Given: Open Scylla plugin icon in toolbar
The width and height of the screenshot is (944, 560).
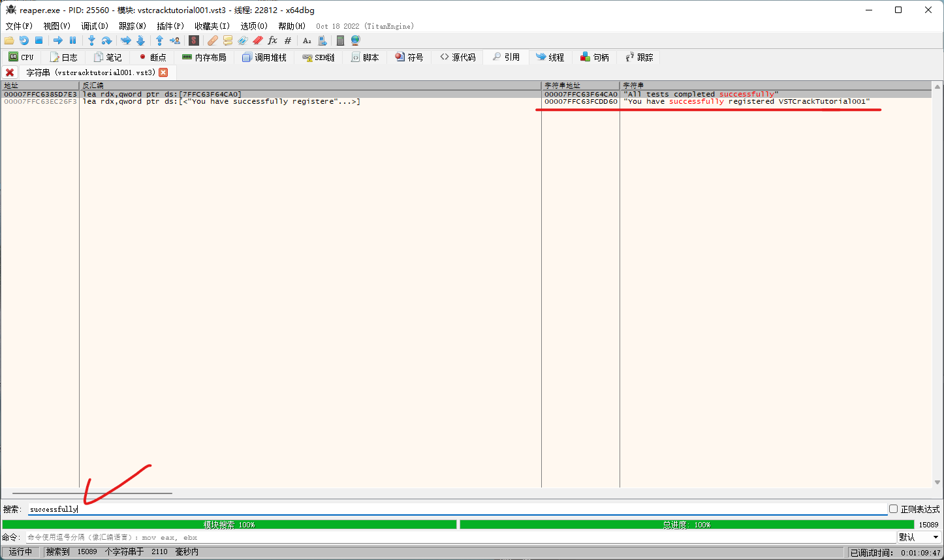Looking at the screenshot, I should click(x=194, y=40).
